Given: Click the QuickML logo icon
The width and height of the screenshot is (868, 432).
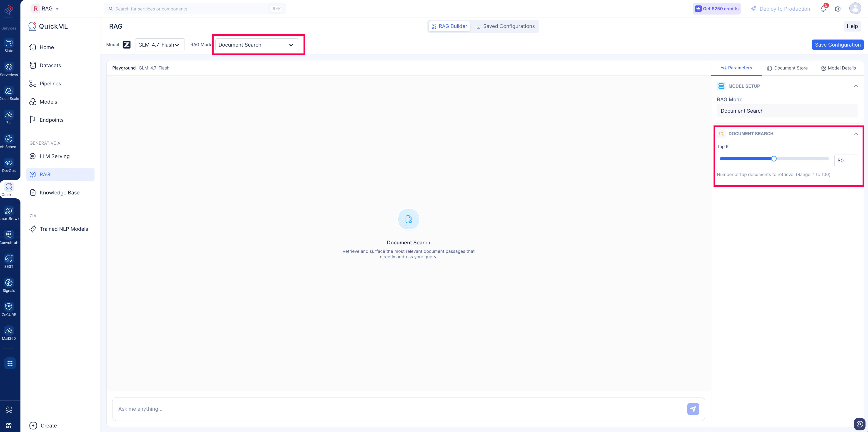Looking at the screenshot, I should point(32,26).
